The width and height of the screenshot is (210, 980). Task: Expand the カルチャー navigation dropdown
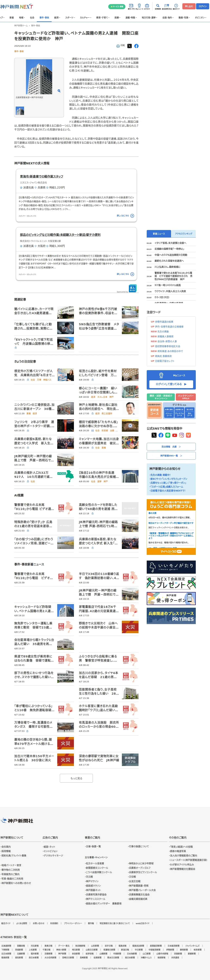pyautogui.click(x=85, y=18)
